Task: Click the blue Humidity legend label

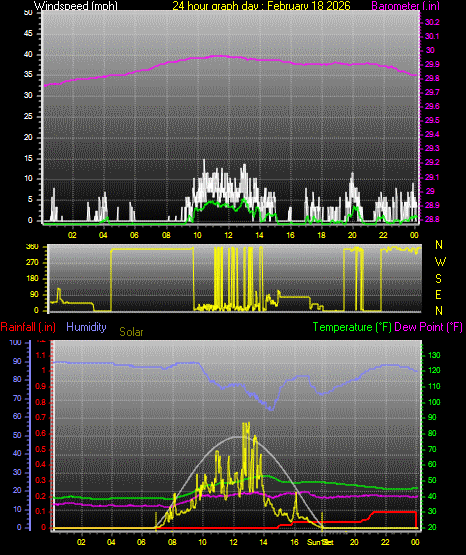Action: tap(86, 327)
